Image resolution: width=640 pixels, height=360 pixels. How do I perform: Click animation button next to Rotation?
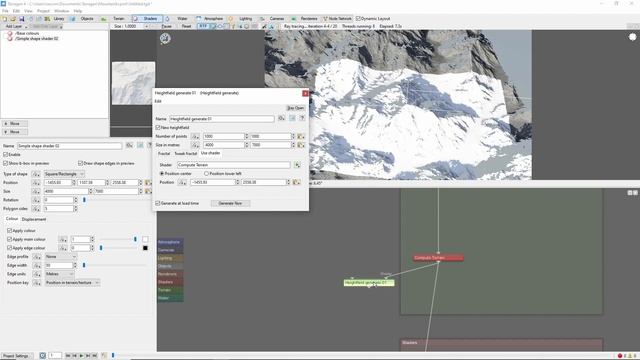coord(36,200)
